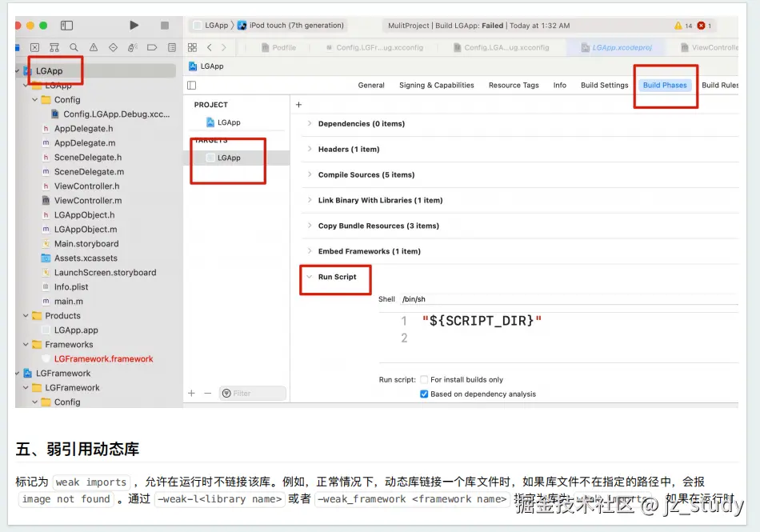760x532 pixels.
Task: Open the Podfile editor tab
Action: 278,47
